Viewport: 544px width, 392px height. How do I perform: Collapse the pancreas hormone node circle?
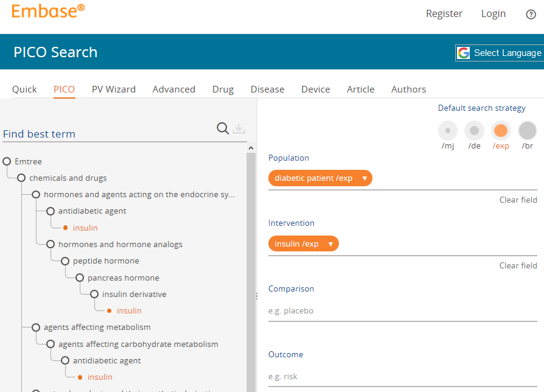point(80,278)
